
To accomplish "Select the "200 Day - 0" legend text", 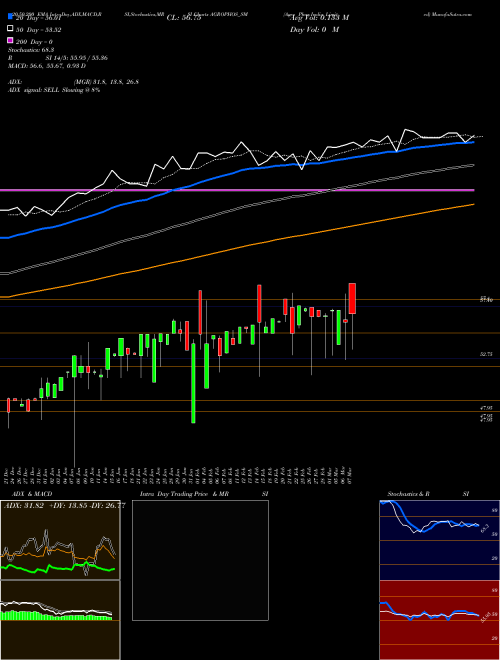I will [34, 42].
